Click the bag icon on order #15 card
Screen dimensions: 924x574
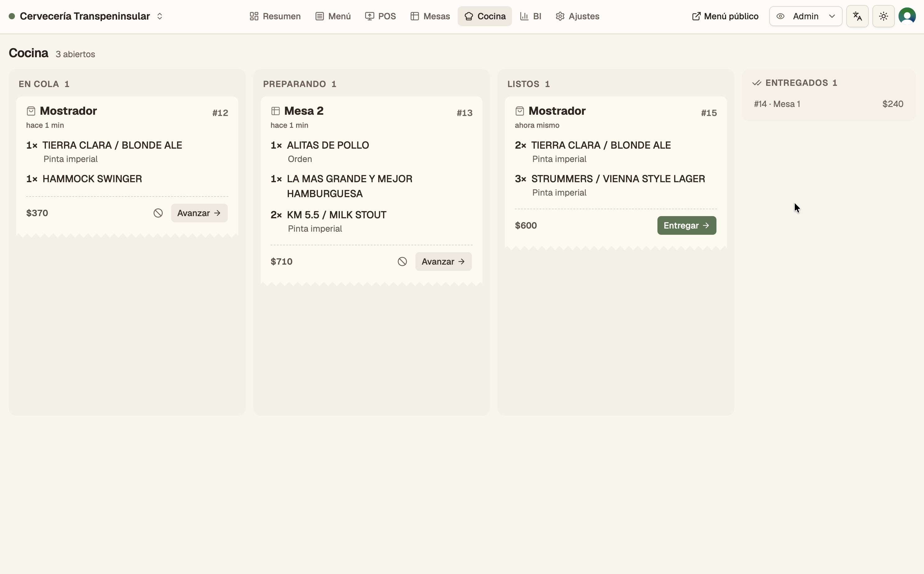520,111
